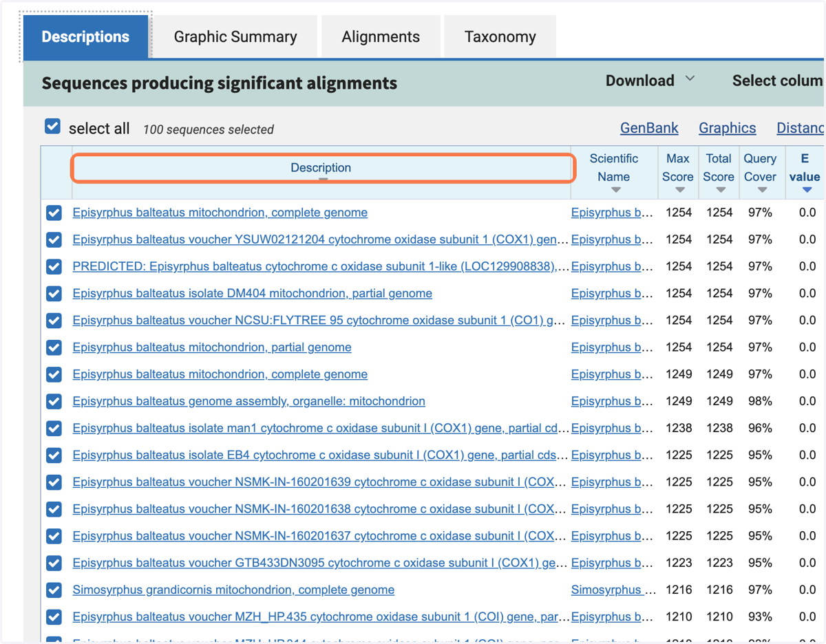
Task: Uncheck the isolate EB4 row checkbox
Action: 54,455
